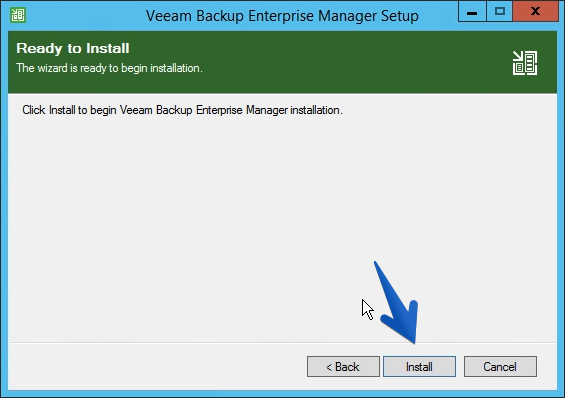Go back with the < Back button
Viewport: 565px width, 398px height.
point(343,367)
